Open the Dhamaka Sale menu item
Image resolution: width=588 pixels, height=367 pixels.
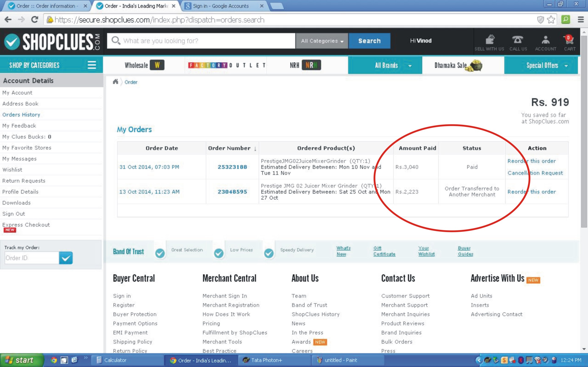[458, 65]
